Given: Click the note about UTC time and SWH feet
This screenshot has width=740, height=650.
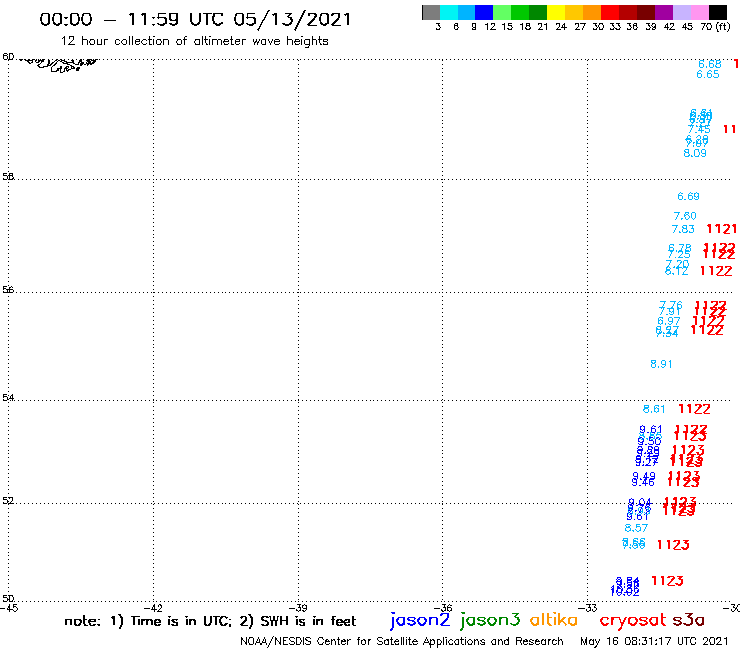Looking at the screenshot, I should [x=210, y=622].
